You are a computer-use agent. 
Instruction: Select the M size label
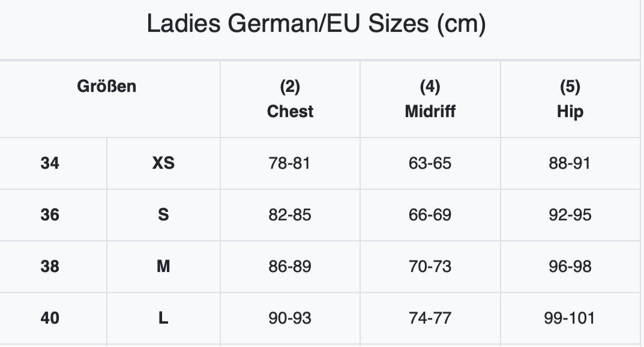(x=163, y=267)
